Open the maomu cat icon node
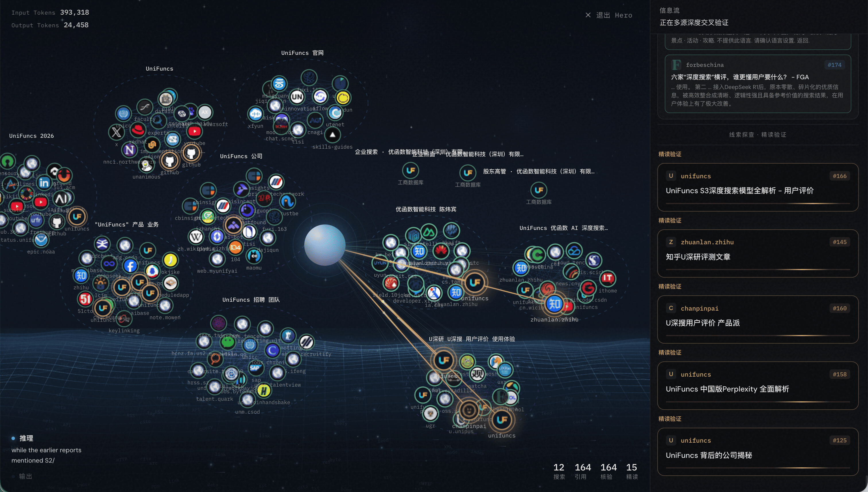868x492 pixels. pyautogui.click(x=254, y=256)
